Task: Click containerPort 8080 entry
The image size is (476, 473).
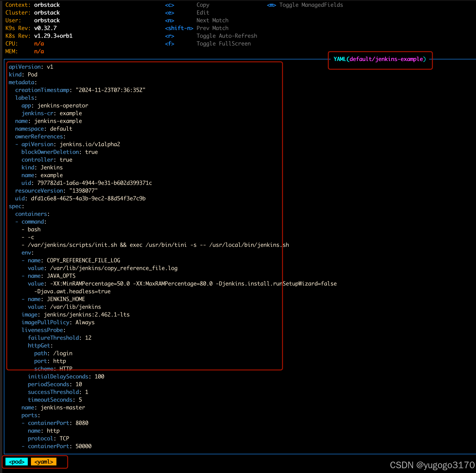Action: 58,423
